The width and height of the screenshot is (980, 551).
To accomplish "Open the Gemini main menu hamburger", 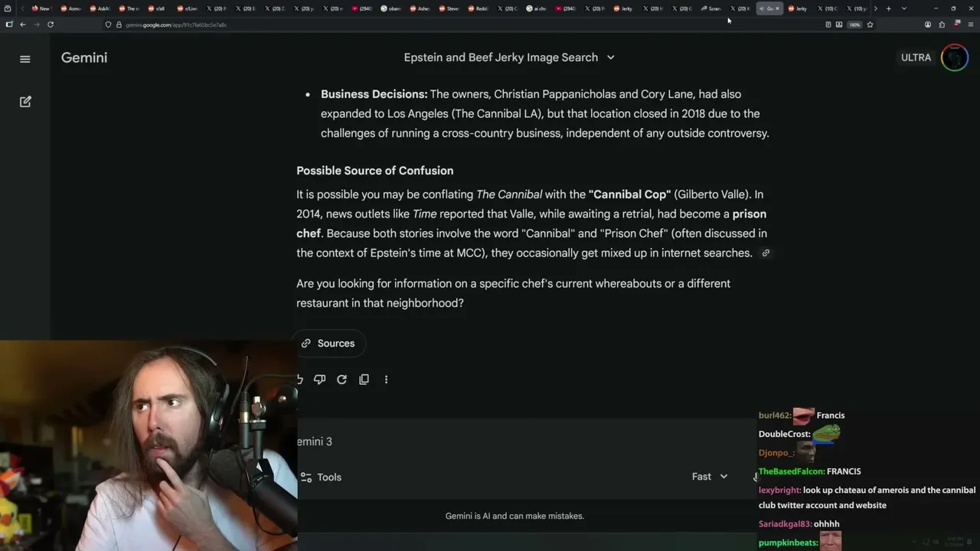I will pyautogui.click(x=25, y=59).
